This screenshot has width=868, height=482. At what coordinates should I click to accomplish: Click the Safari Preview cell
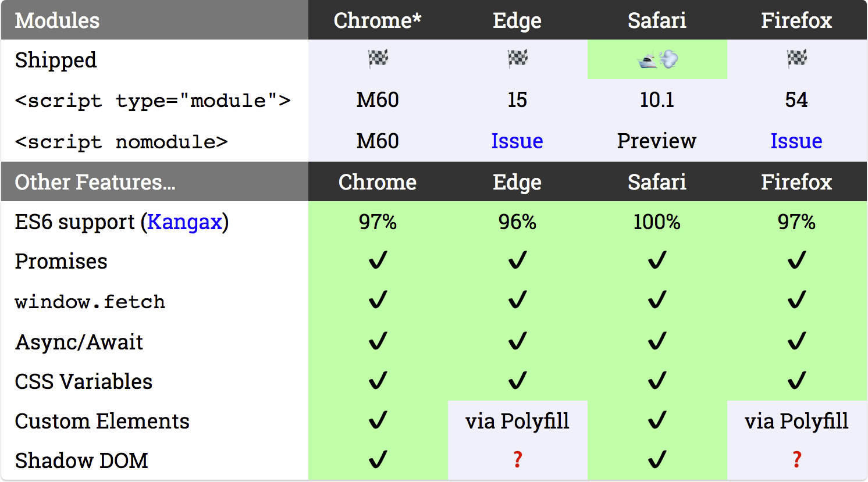pos(657,141)
